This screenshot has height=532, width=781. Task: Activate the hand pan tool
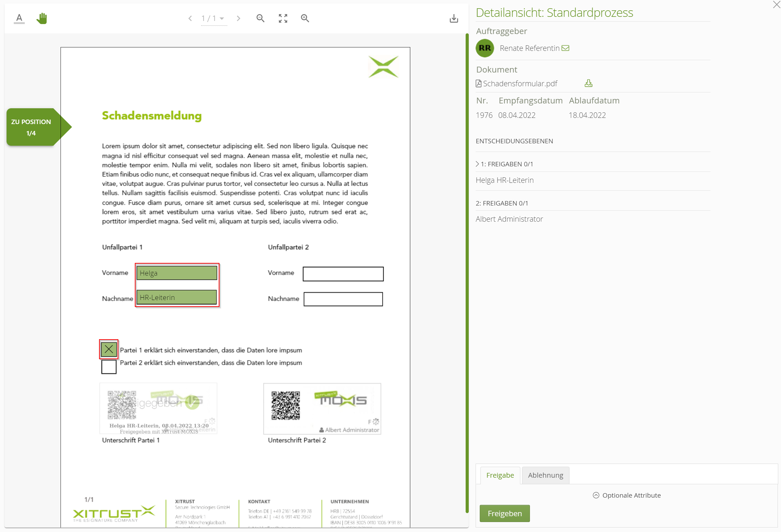pos(42,18)
